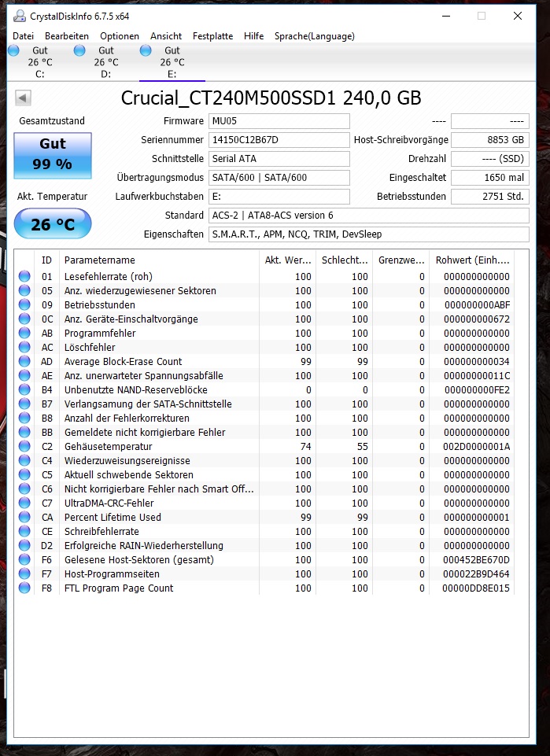Screen dimensions: 550x756
Task: Click the Schlechtester Wert column header
Action: [x=344, y=260]
